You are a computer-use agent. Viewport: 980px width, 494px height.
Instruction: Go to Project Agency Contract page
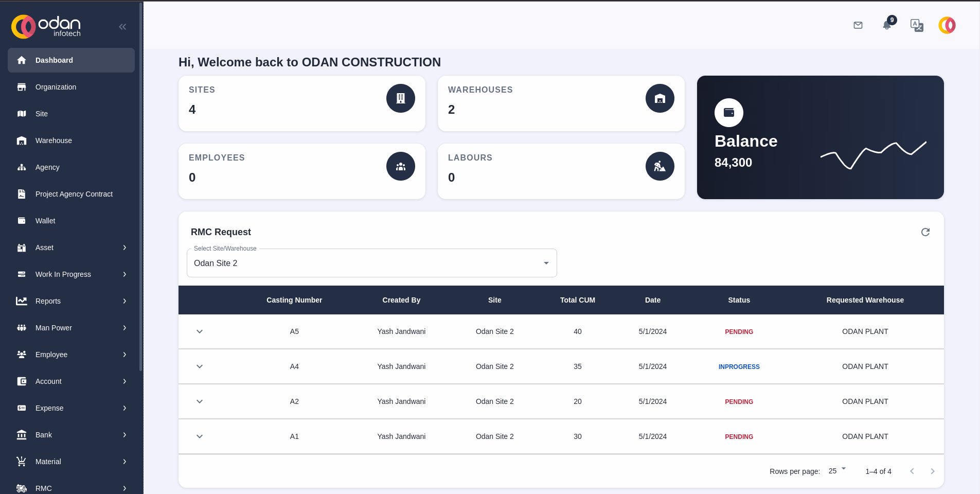pyautogui.click(x=74, y=194)
